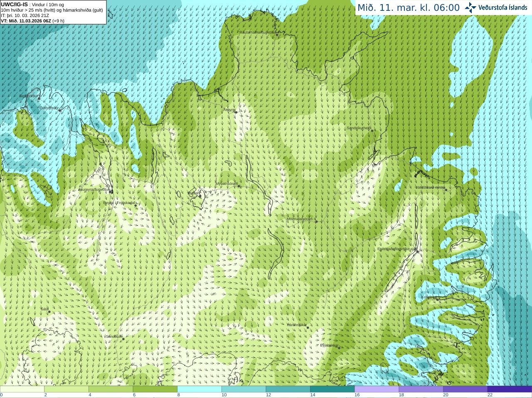Click the 'Siglufjörður' place label
The image size is (532, 398).
[x=29, y=96]
